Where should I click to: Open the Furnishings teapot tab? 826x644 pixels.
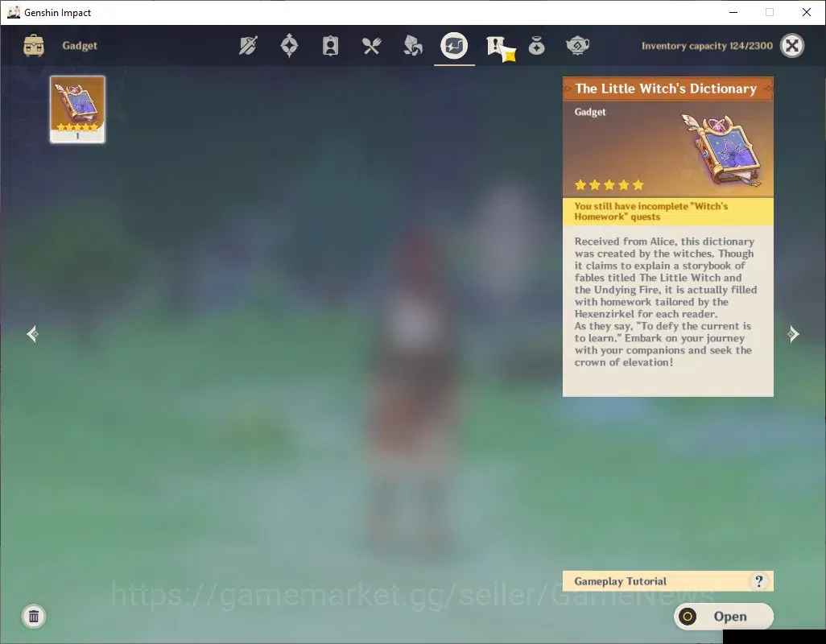pyautogui.click(x=577, y=46)
